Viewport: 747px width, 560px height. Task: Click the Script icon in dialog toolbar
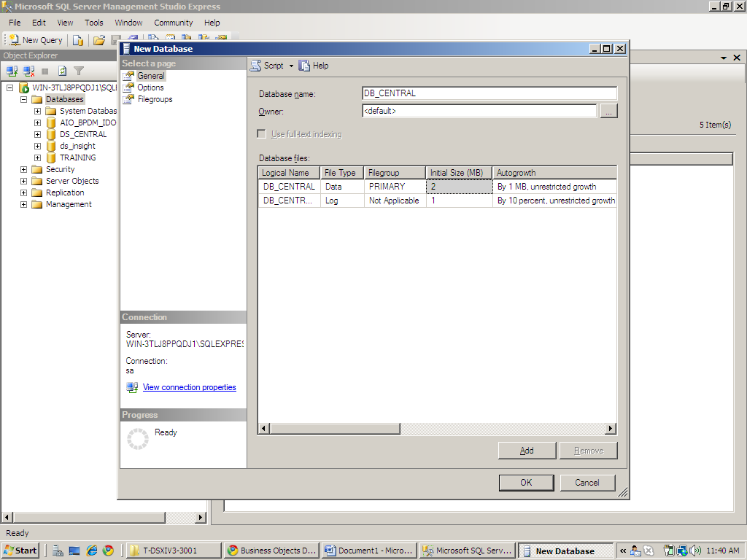[256, 66]
